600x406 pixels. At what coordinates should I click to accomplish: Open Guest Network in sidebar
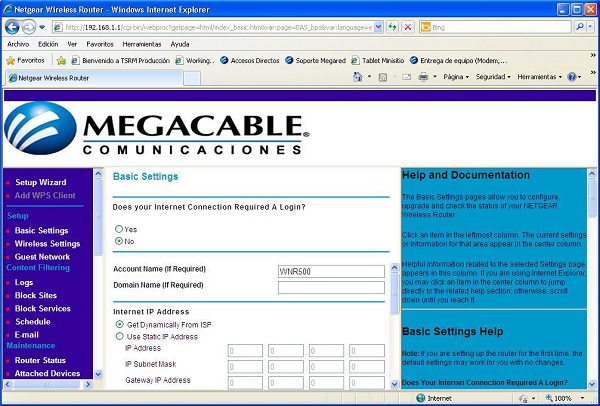42,257
